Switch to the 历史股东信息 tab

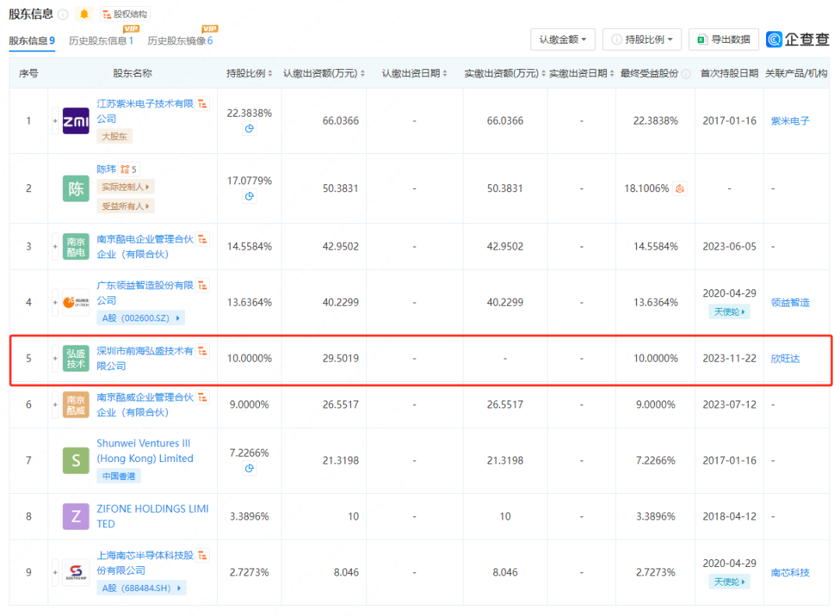(x=100, y=40)
